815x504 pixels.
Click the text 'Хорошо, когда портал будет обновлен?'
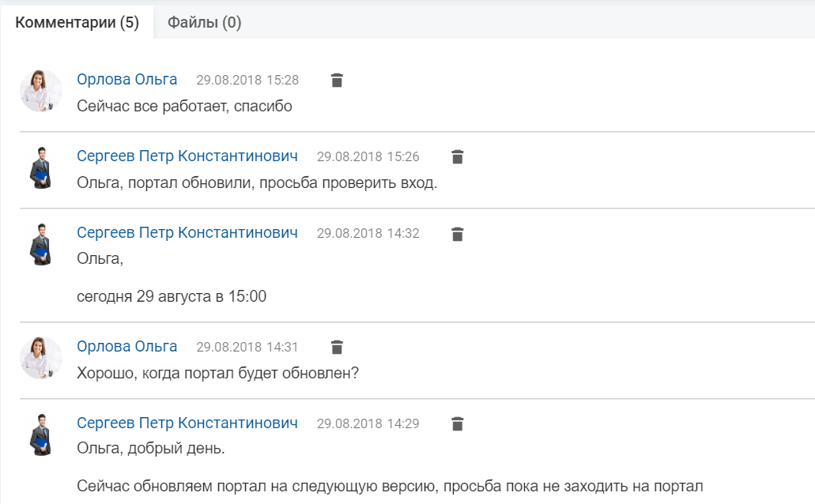tap(218, 373)
